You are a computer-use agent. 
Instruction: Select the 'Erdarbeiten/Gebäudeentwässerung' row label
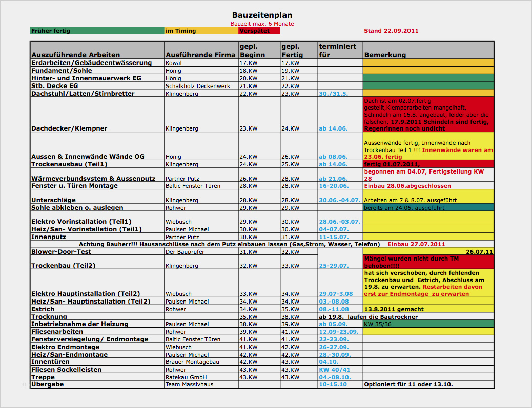tap(91, 62)
